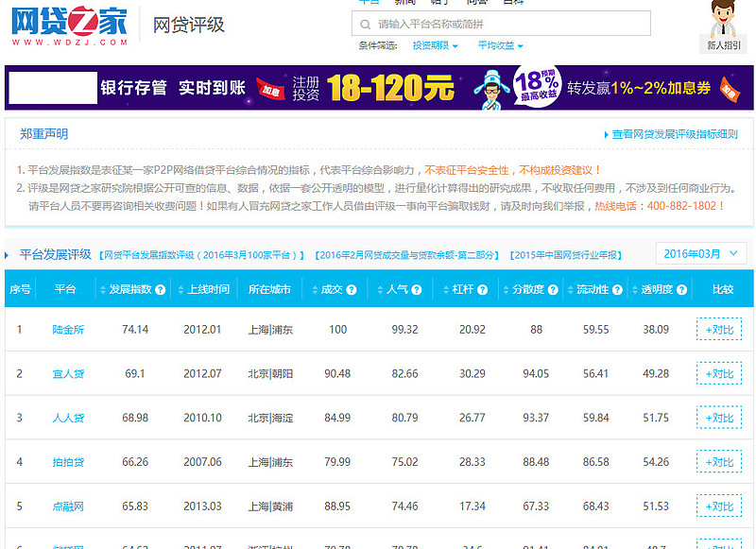The height and width of the screenshot is (549, 756).
Task: Sort by 发展指数 using sort arrows
Action: (103, 290)
